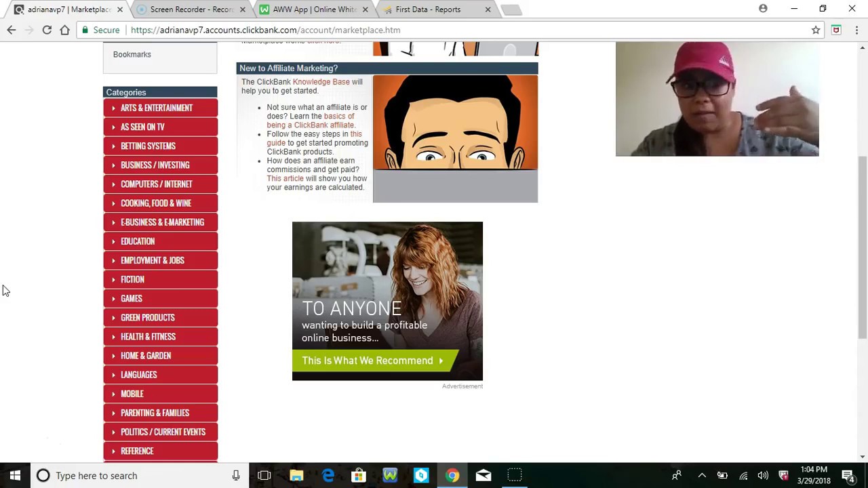Image resolution: width=868 pixels, height=488 pixels.
Task: Click the Pocket extension icon
Action: pyautogui.click(x=836, y=30)
